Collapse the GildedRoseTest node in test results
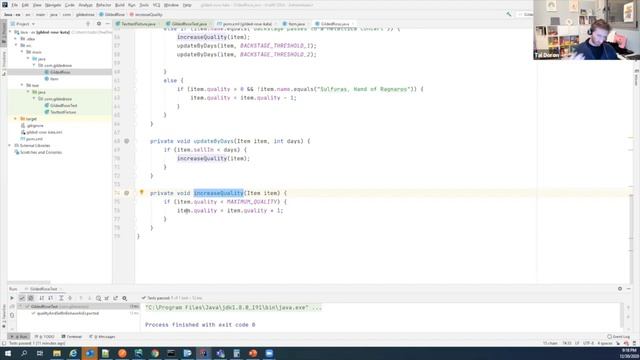The height and width of the screenshot is (360, 640). point(21,307)
